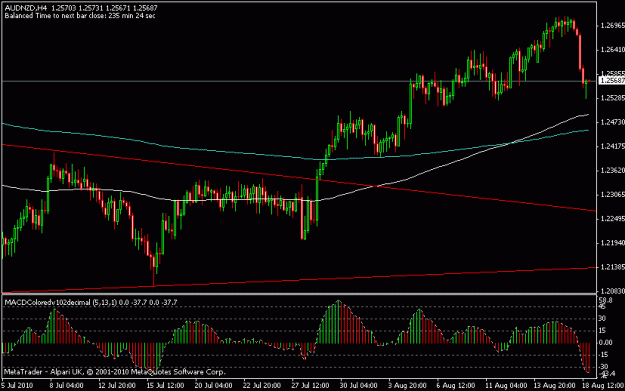The image size is (625, 391).
Task: Click the '20 Jul 04:00' time axis label
Action: [x=213, y=385]
